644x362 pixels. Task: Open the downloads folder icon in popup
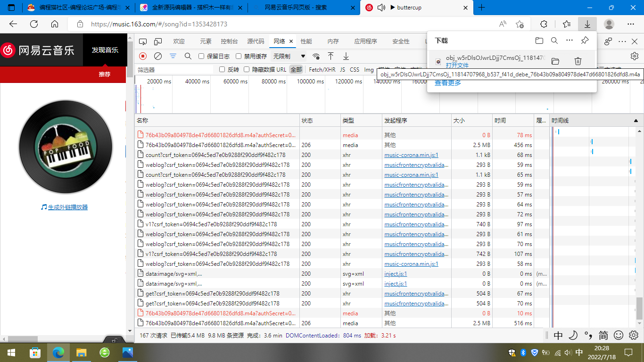pyautogui.click(x=539, y=41)
